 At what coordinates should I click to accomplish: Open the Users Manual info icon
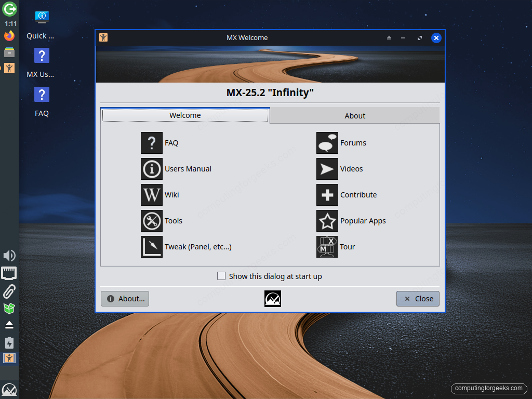click(152, 169)
